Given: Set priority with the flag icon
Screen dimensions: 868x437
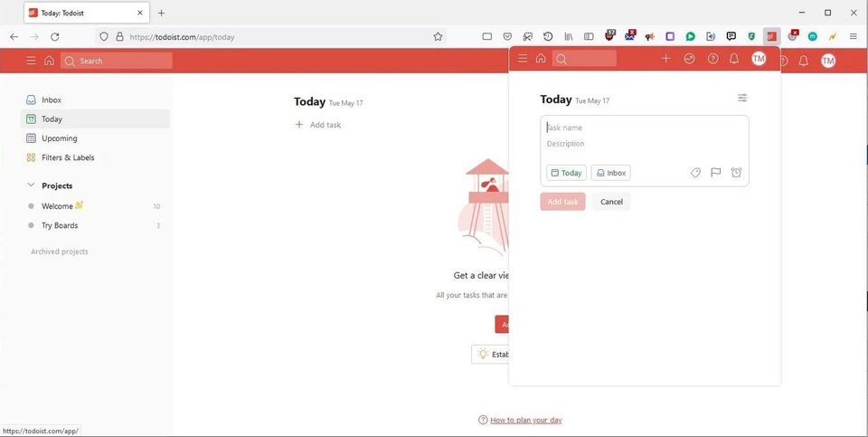Looking at the screenshot, I should [716, 172].
